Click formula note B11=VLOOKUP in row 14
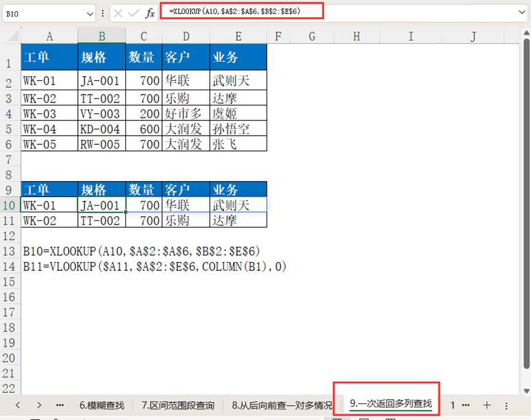 pyautogui.click(x=155, y=266)
